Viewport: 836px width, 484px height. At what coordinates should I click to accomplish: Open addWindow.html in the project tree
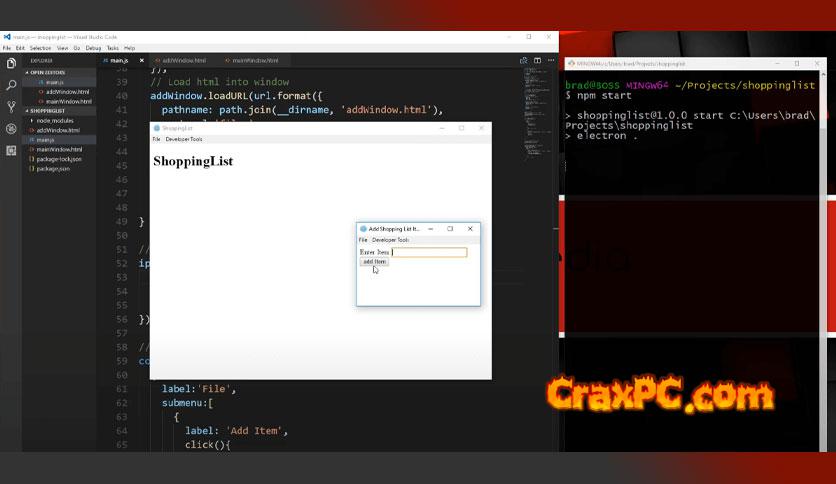[x=58, y=130]
